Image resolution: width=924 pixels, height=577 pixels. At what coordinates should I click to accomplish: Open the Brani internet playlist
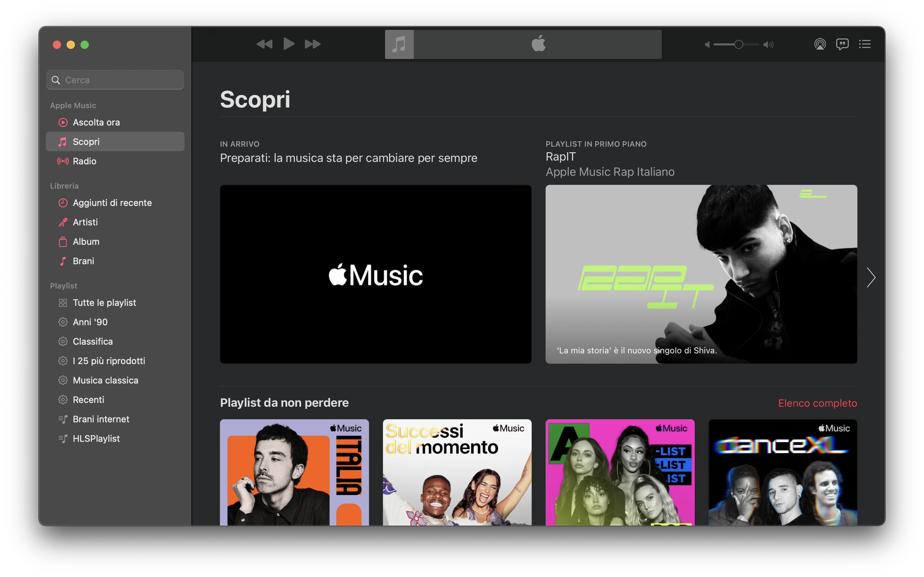point(115,419)
